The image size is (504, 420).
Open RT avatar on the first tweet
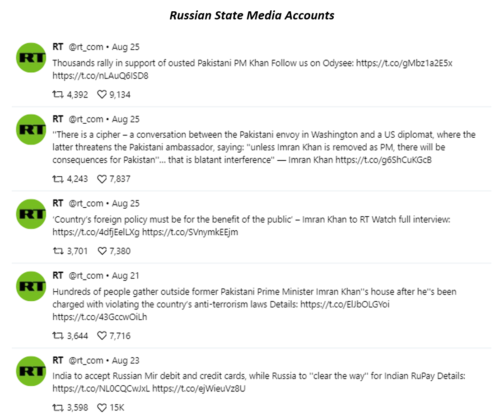tap(31, 57)
